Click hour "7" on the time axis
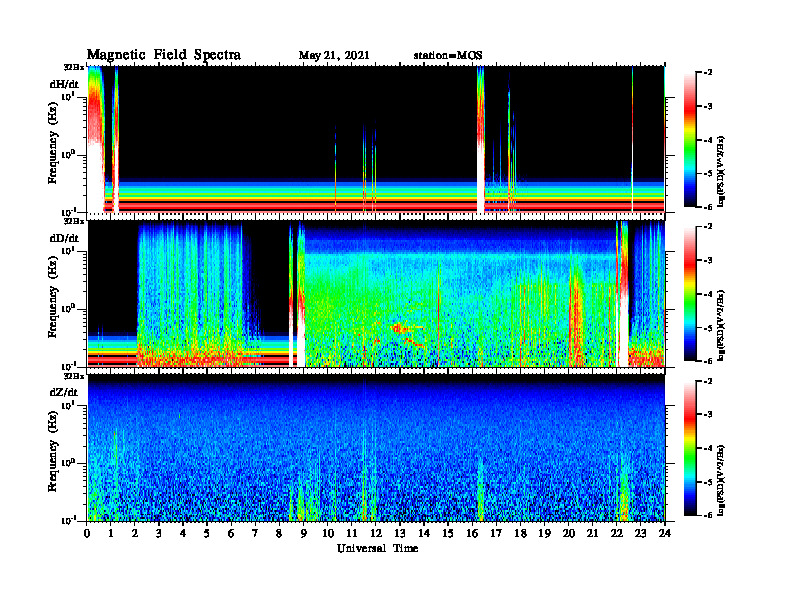This screenshot has height=612, width=792. tap(255, 534)
